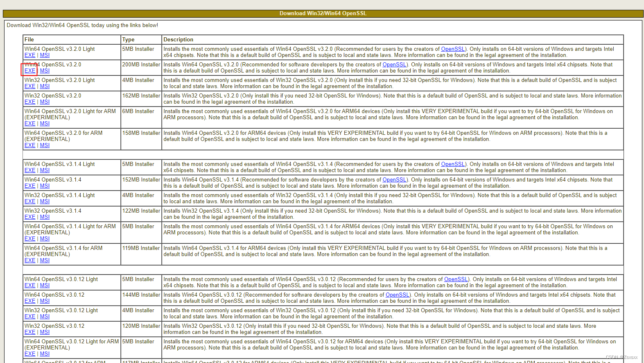
Task: Click MSI link for Win64 OpenSSL v3.1.4
Action: [45, 186]
